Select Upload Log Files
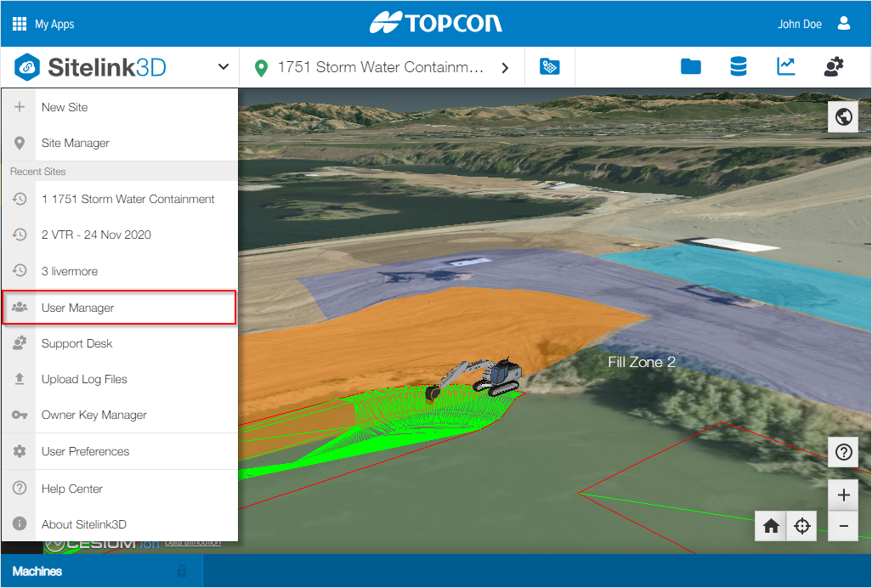This screenshot has width=872, height=588. (x=120, y=379)
